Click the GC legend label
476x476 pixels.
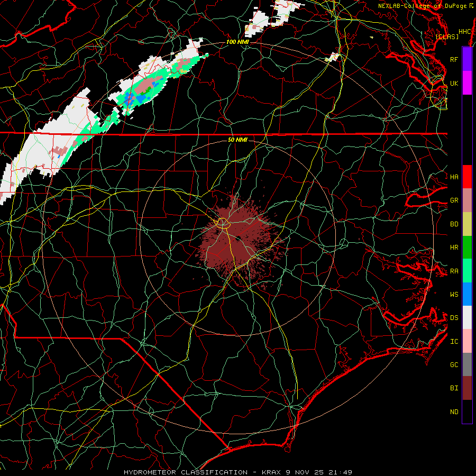pyautogui.click(x=454, y=365)
